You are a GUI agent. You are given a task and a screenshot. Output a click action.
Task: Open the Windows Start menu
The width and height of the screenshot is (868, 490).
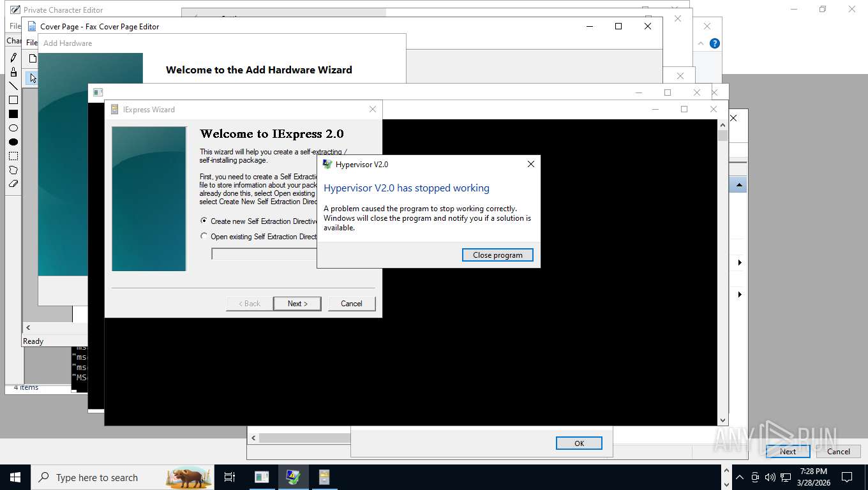coord(15,477)
